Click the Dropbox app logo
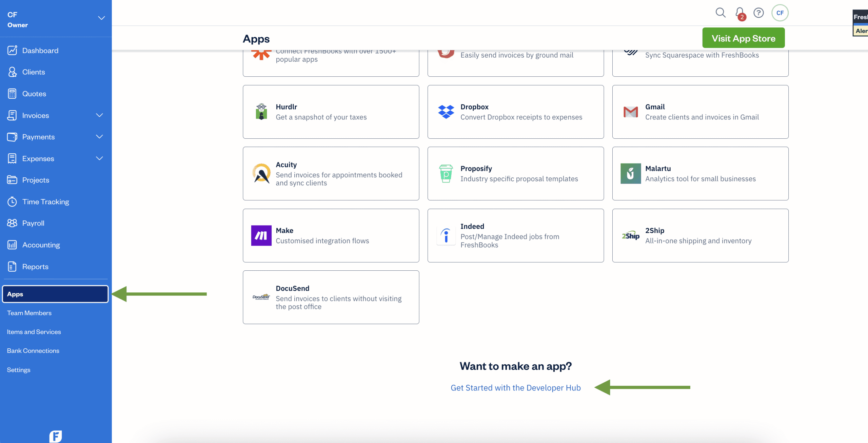Viewport: 868px width, 443px height. [446, 112]
